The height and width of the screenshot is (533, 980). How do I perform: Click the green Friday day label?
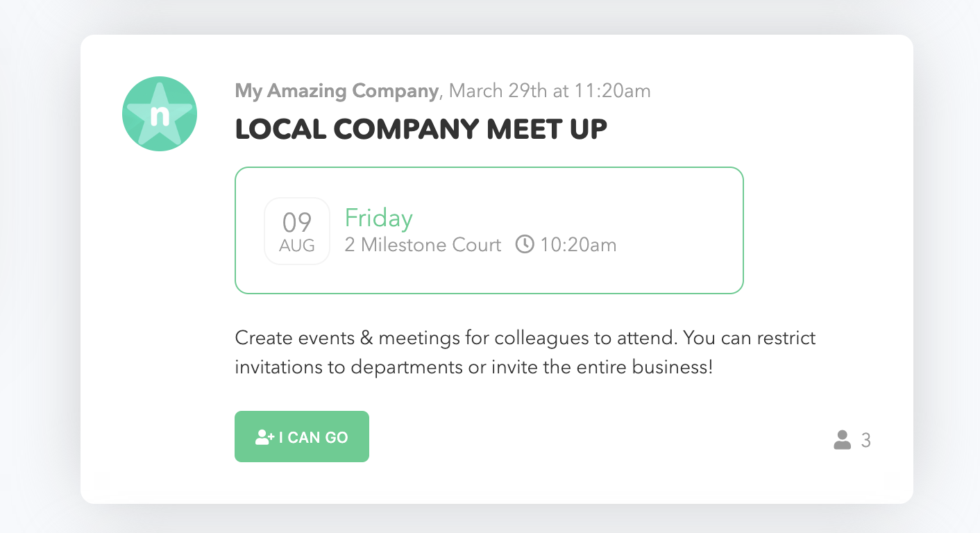(x=379, y=218)
